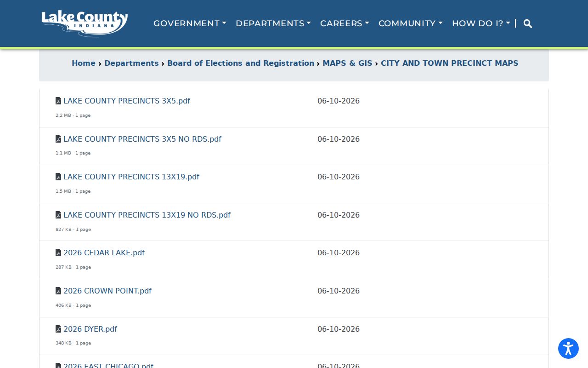Open the accessibility widget icon
Image resolution: width=588 pixels, height=368 pixels.
[x=568, y=348]
